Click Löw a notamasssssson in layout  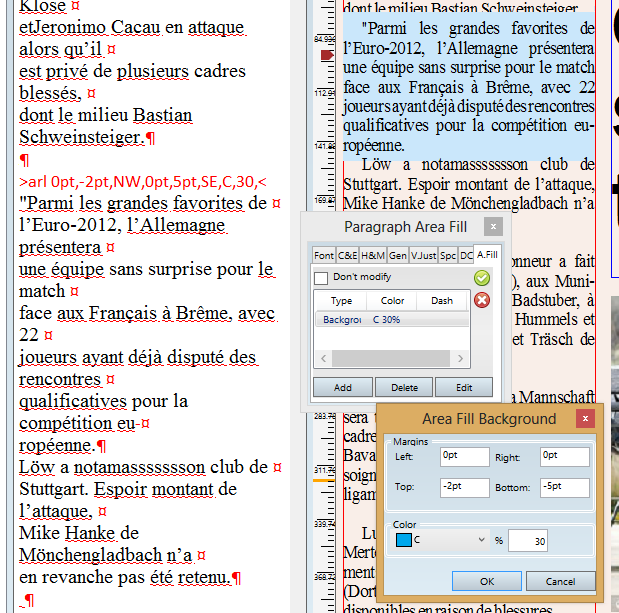tap(445, 165)
